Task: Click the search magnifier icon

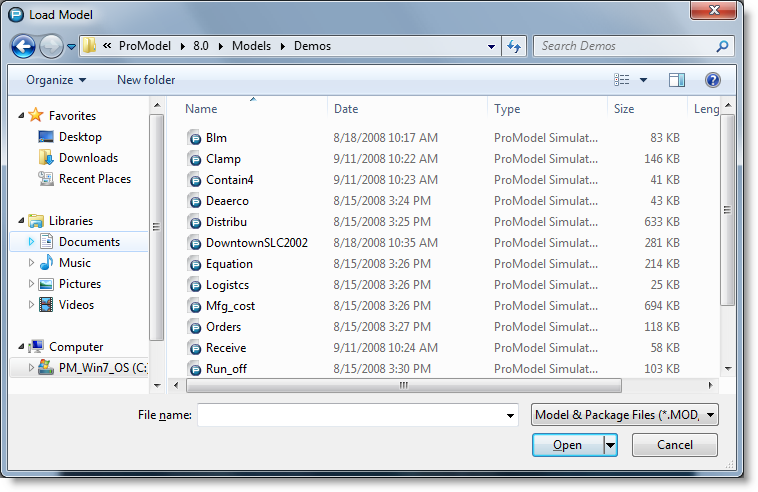Action: 722,46
